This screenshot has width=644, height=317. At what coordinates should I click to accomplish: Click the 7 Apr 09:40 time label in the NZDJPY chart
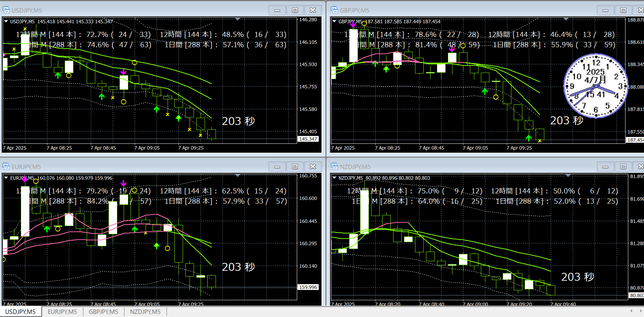(x=563, y=304)
